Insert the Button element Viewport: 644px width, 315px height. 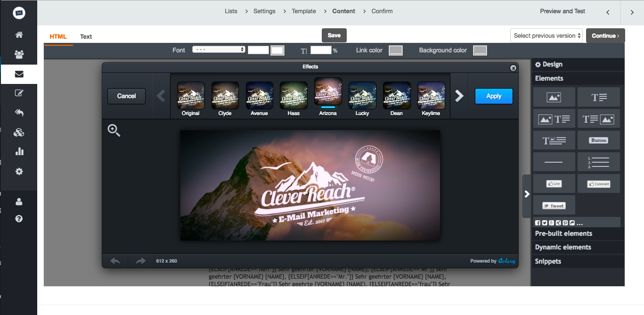599,141
